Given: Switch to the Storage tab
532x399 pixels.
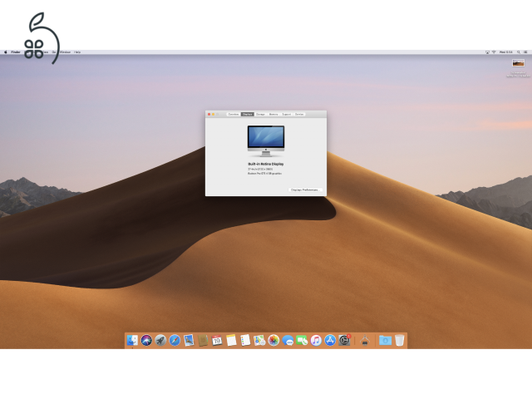Looking at the screenshot, I should click(x=260, y=115).
